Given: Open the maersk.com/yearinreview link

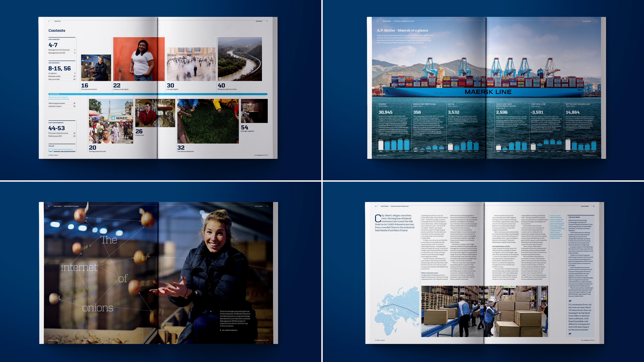Looking at the screenshot, I should 64,151.
